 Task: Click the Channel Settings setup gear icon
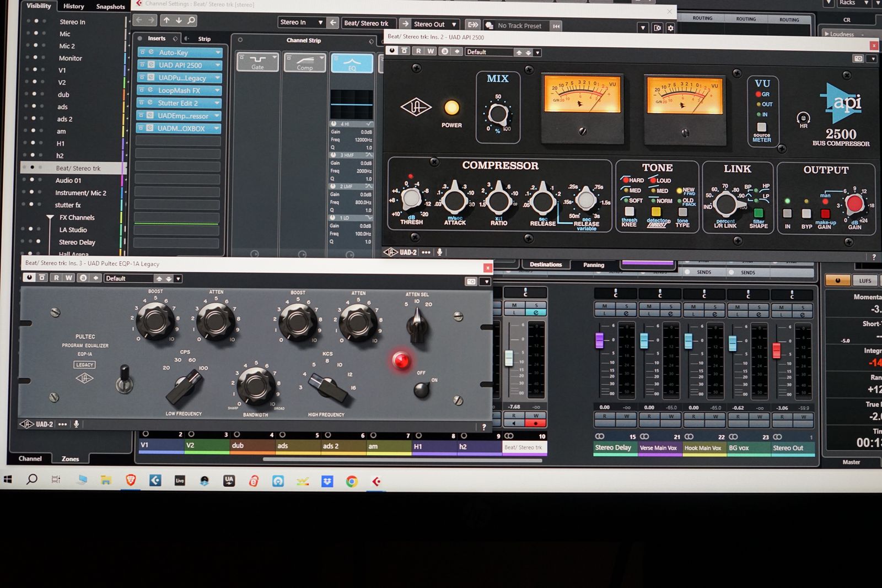click(x=670, y=28)
